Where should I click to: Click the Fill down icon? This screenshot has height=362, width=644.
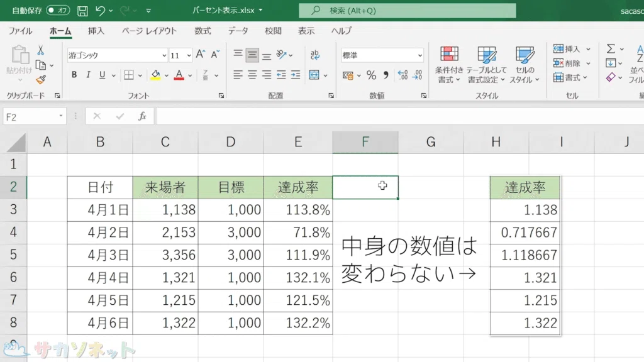point(611,63)
